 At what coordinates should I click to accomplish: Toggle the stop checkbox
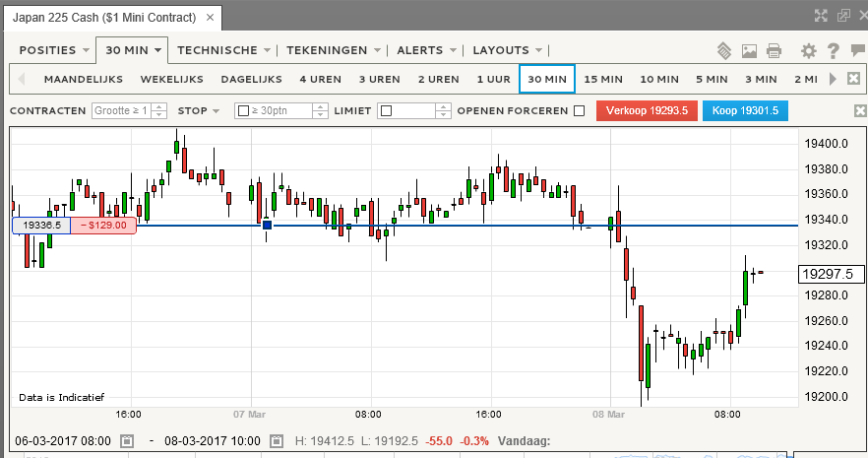pos(243,110)
